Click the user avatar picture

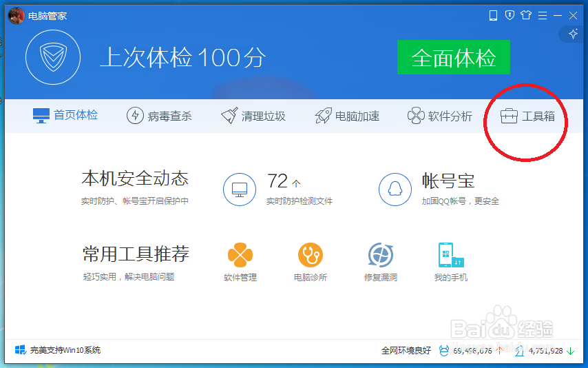pos(16,16)
